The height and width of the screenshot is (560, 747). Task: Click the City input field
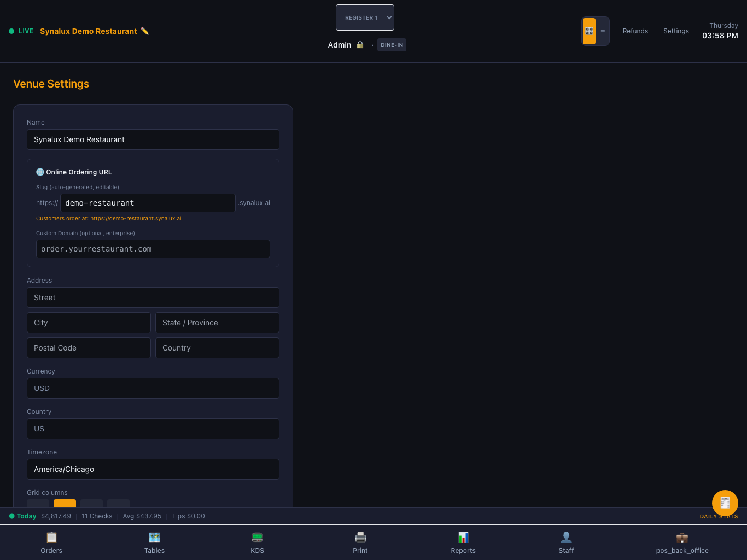click(x=89, y=323)
